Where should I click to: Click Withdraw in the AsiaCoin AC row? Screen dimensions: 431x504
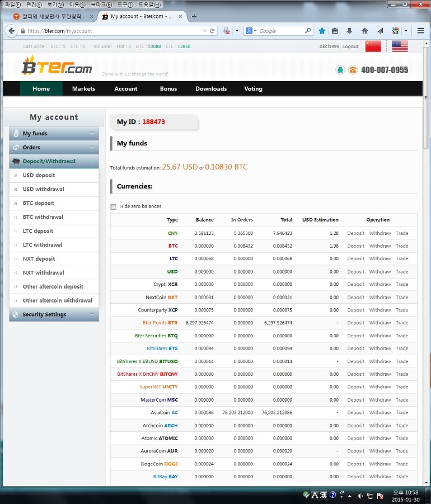[x=380, y=413]
